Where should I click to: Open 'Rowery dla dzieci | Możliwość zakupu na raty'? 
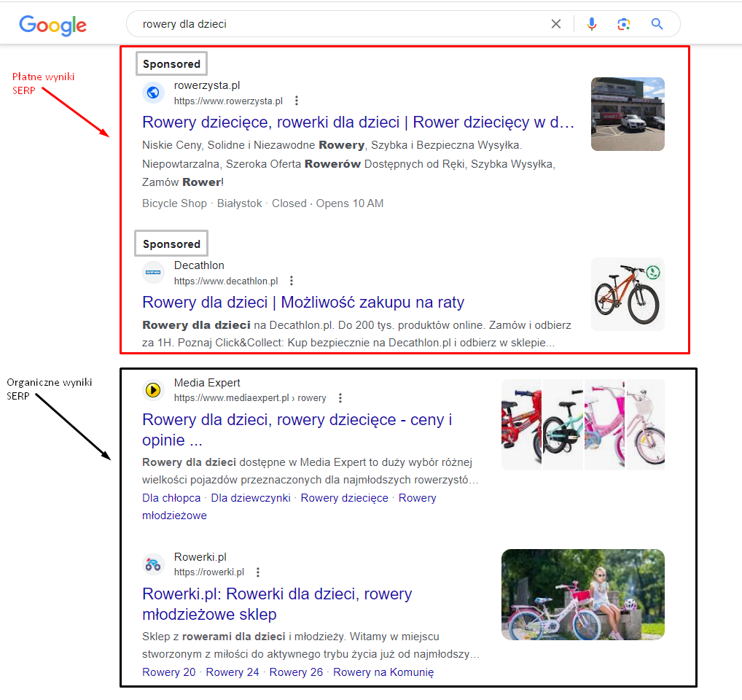click(303, 302)
